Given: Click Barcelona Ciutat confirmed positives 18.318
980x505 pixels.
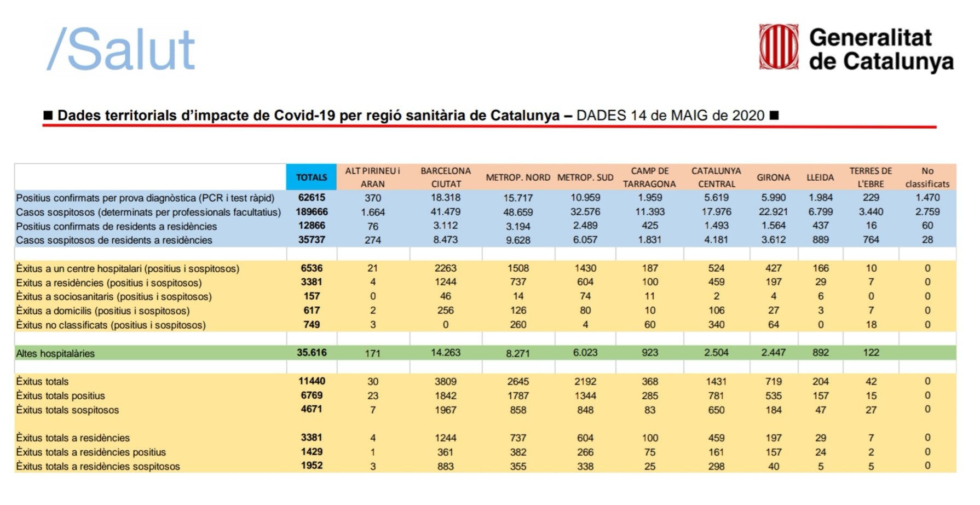Looking at the screenshot, I should coord(446,197).
